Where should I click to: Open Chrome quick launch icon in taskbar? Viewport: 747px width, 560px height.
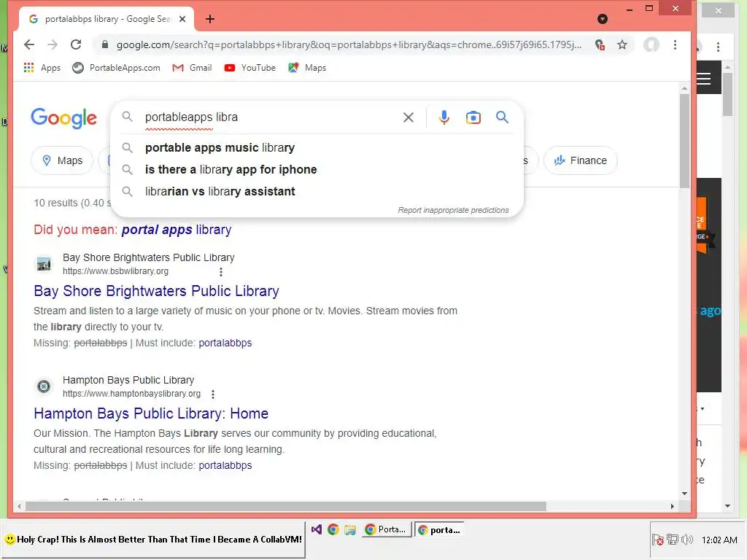(333, 529)
